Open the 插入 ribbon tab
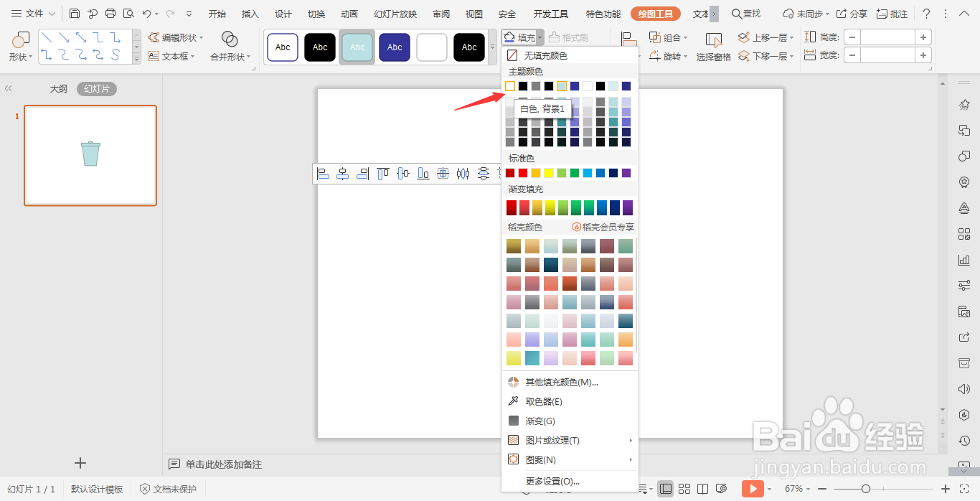The image size is (980, 501). pos(250,14)
